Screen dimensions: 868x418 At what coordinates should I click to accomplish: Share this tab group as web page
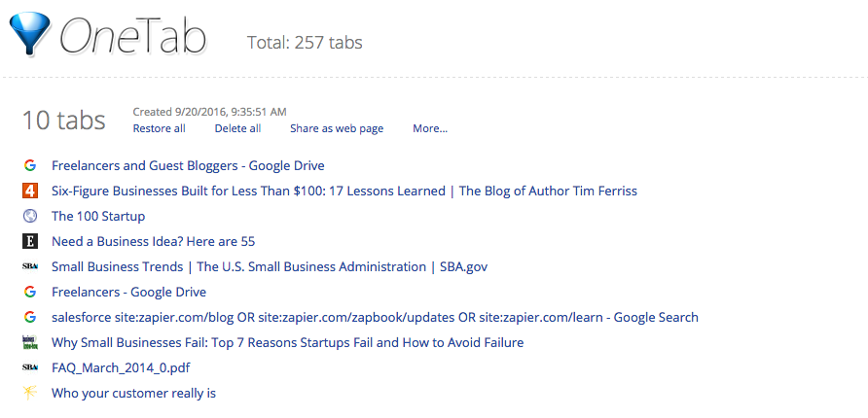coord(337,128)
